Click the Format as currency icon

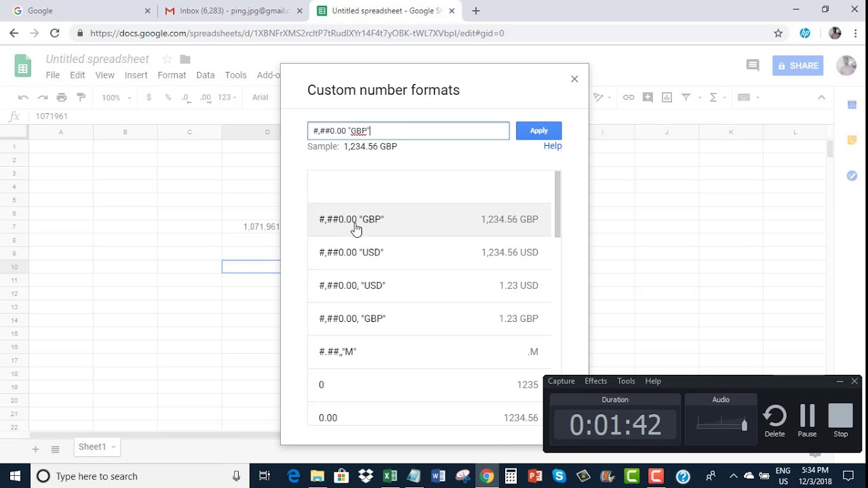pyautogui.click(x=149, y=98)
